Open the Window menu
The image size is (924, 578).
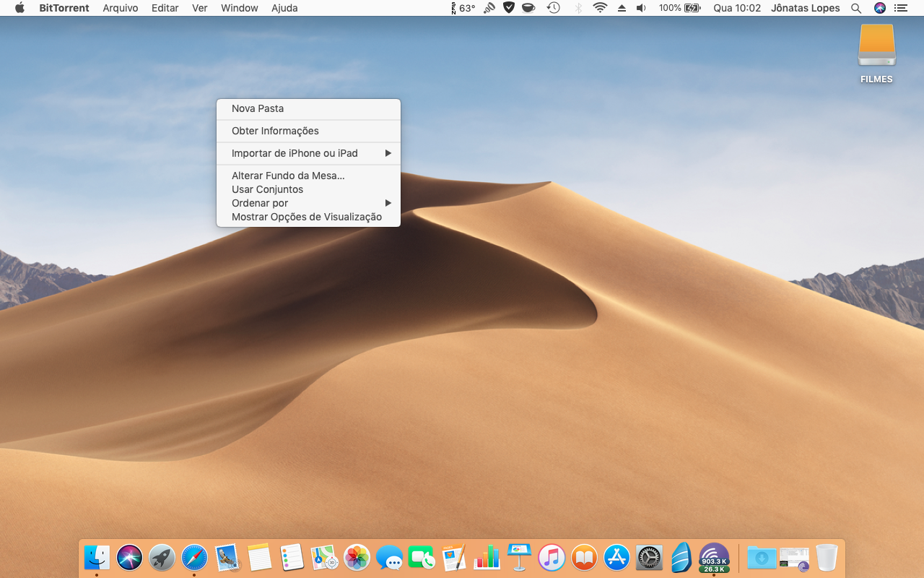tap(240, 8)
